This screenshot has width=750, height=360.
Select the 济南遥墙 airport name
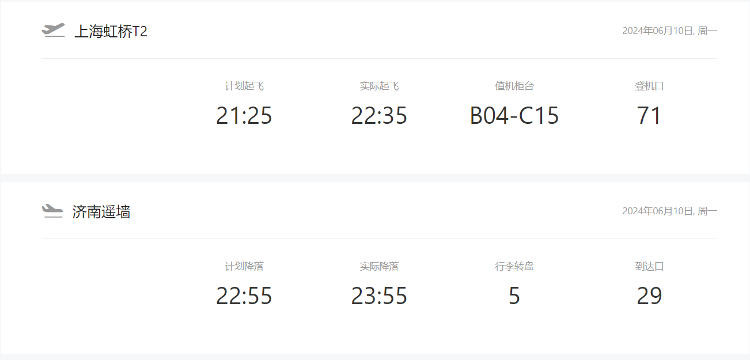pyautogui.click(x=101, y=211)
